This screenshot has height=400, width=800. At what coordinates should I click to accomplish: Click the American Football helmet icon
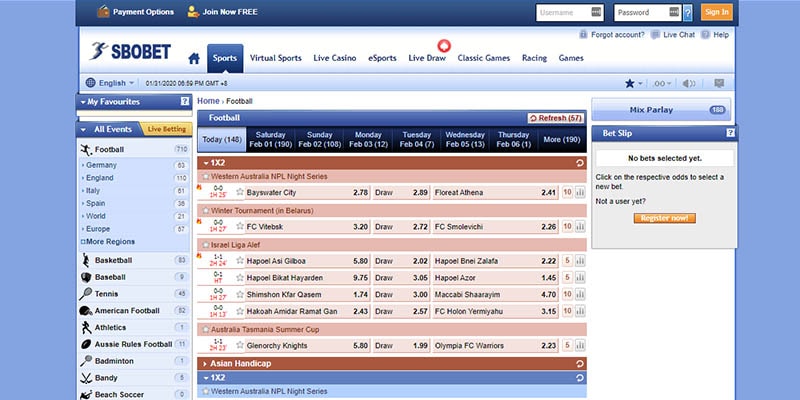[x=86, y=311]
